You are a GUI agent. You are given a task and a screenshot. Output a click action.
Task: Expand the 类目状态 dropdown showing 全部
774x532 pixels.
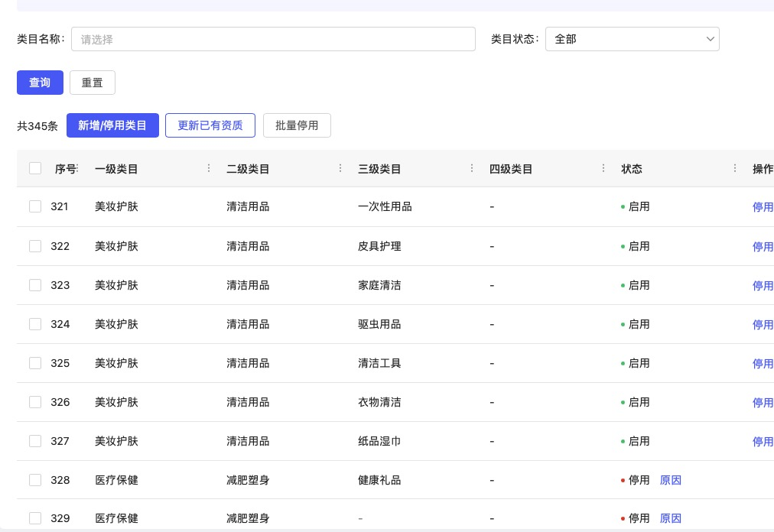coord(632,39)
